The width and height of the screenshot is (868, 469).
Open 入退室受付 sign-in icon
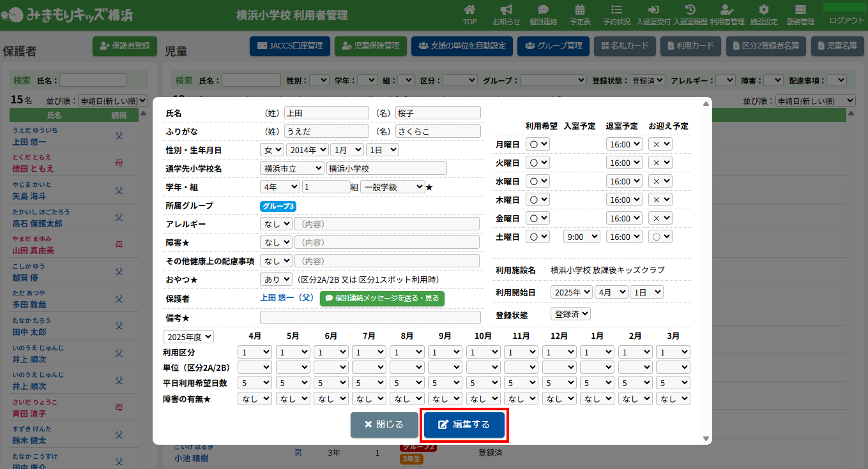pyautogui.click(x=653, y=11)
